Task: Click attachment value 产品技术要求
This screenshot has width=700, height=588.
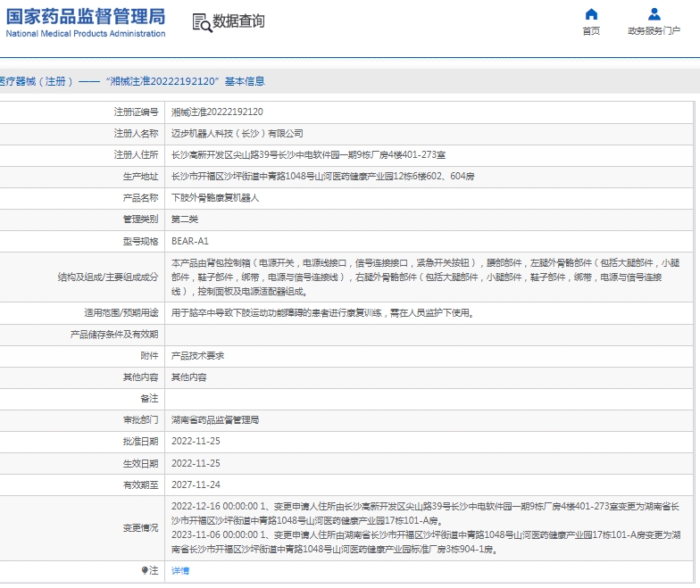Action: coord(198,355)
